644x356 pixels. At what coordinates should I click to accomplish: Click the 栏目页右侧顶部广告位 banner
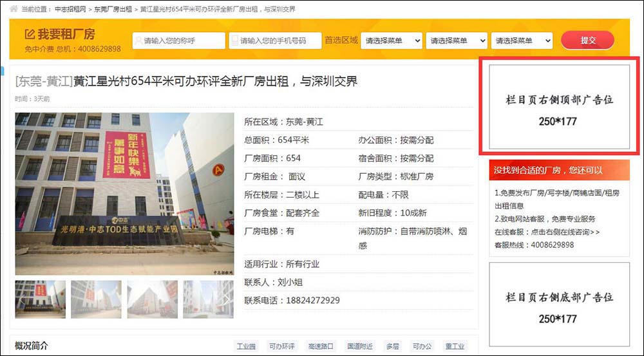pos(559,107)
